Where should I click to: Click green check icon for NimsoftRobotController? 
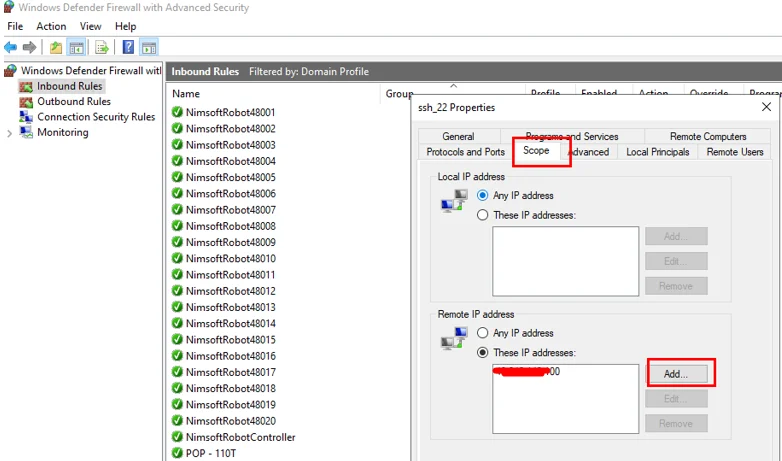(177, 437)
